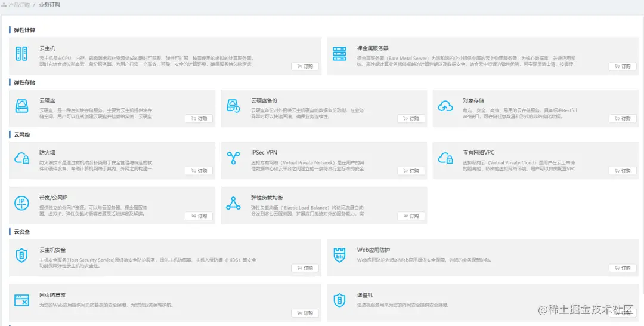This screenshot has height=326, width=644.
Task: Select 业务订购 in the breadcrumb
Action: (49, 5)
